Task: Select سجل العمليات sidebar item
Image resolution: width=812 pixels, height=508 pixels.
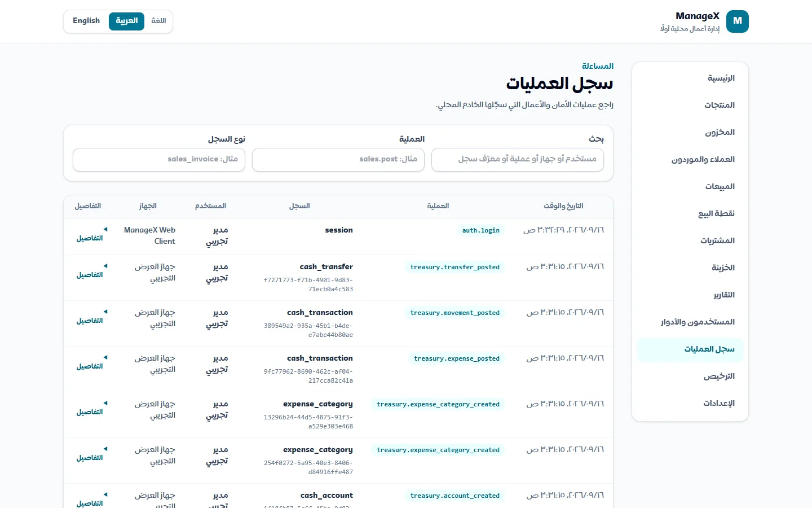Action: coord(690,349)
